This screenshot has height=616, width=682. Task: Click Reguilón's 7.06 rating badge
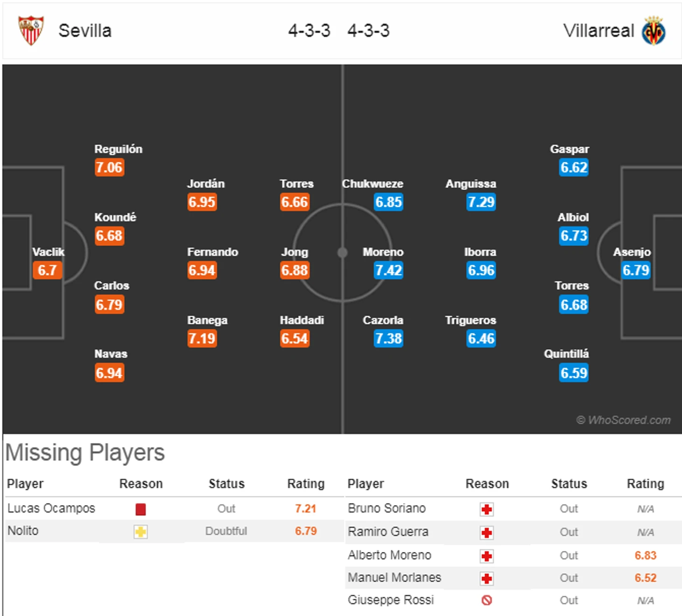tap(109, 167)
